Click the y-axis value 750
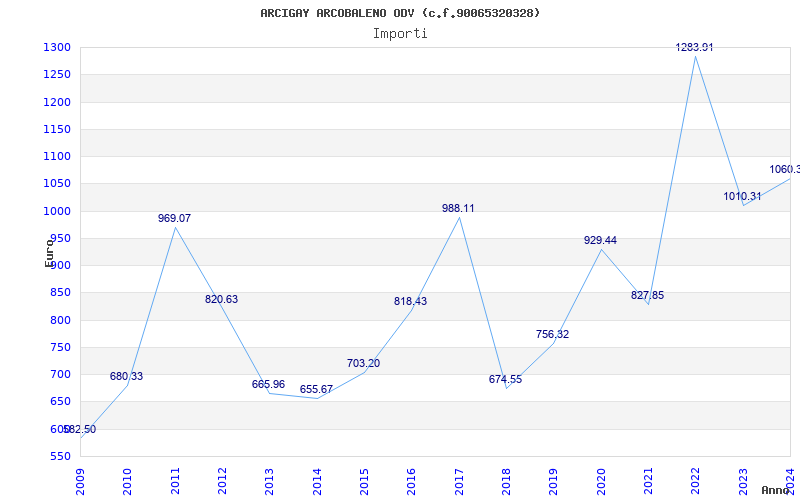Screen dimensions: 800x500 tap(60, 347)
